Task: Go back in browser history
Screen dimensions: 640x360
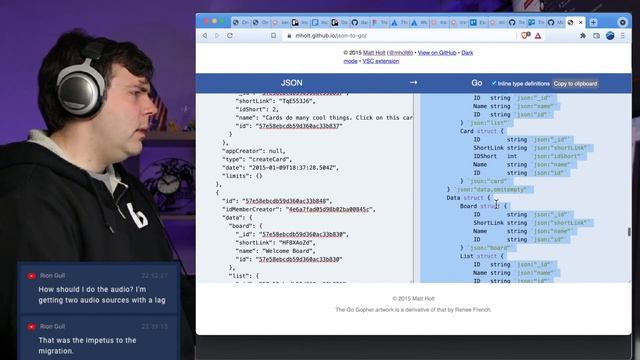Action: pyautogui.click(x=205, y=36)
